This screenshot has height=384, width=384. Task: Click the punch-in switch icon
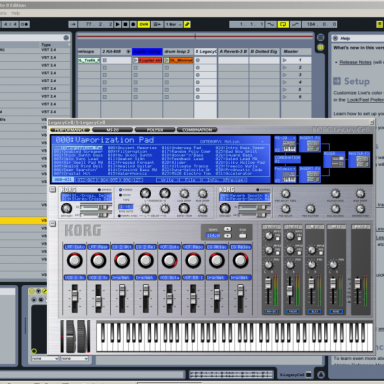(x=271, y=24)
